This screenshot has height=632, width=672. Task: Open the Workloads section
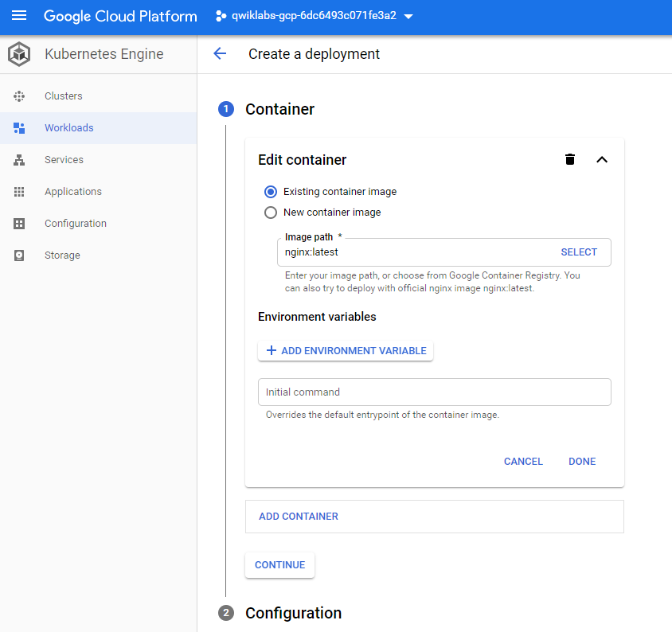coord(98,127)
